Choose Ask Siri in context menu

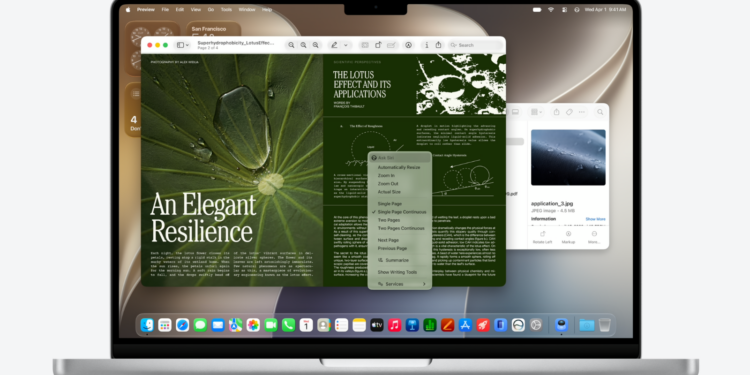point(400,157)
